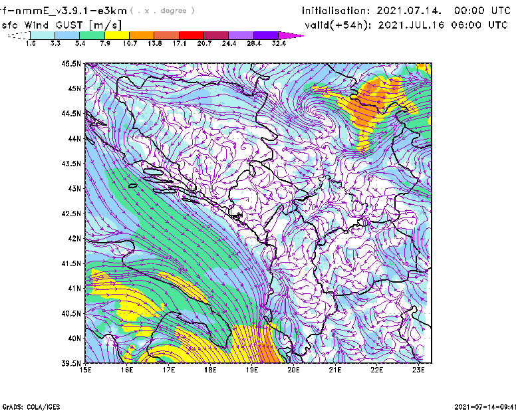
Task: Select the orange 10.7–13.8 legend swatch
Action: (142, 35)
